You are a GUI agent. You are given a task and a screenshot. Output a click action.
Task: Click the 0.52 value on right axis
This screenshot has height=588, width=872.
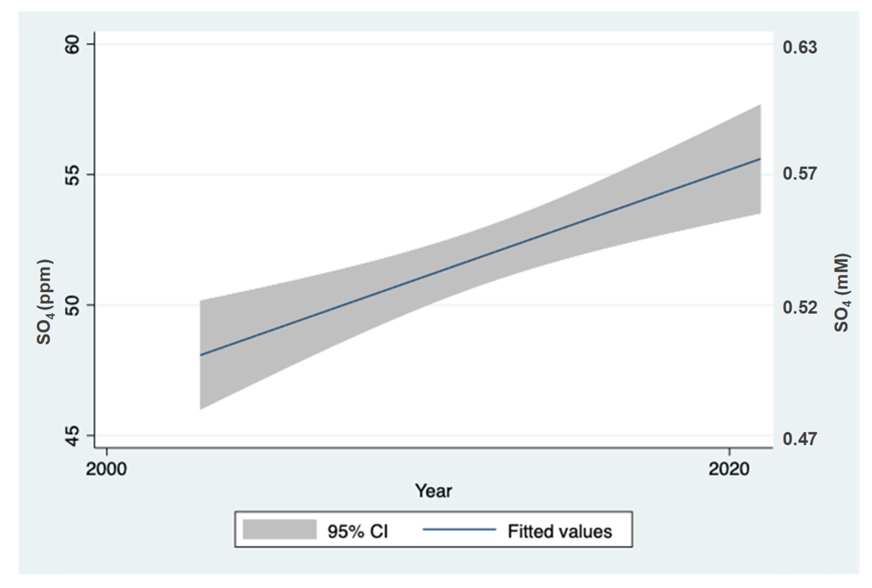point(800,307)
